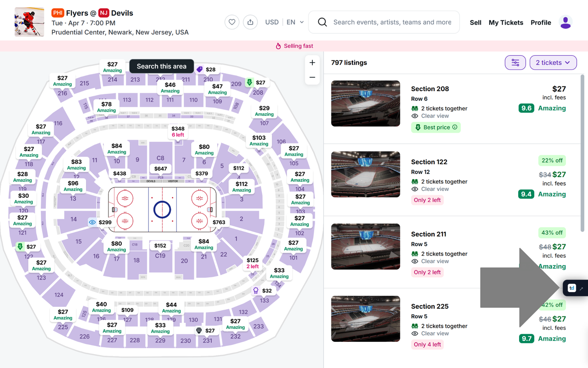
Task: Open the Section 122 listing thumbnail
Action: [x=366, y=174]
